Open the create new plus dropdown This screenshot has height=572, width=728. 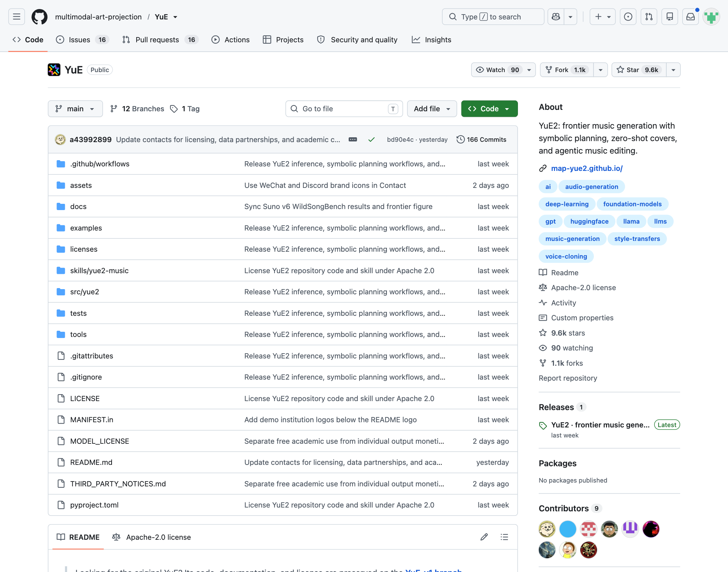pos(603,17)
